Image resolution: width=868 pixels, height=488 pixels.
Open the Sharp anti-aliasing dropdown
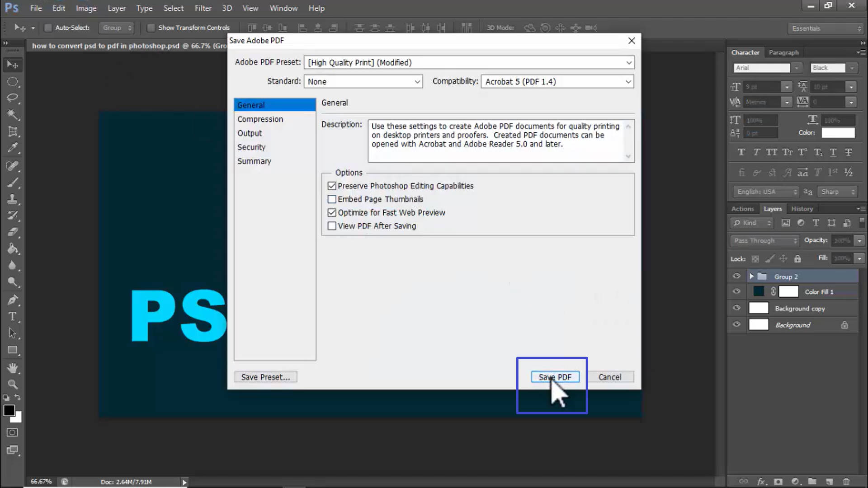click(x=837, y=192)
